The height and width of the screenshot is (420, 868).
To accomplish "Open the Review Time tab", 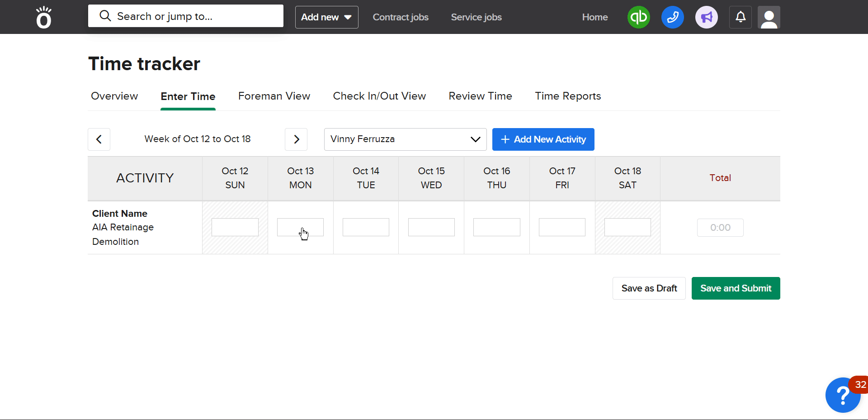I will [480, 96].
